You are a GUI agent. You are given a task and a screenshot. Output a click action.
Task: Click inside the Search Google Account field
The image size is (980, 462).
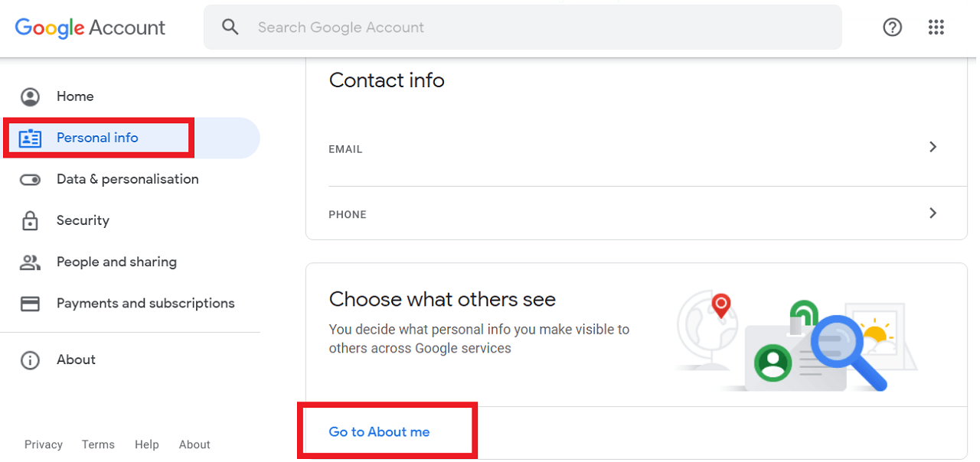point(459,27)
